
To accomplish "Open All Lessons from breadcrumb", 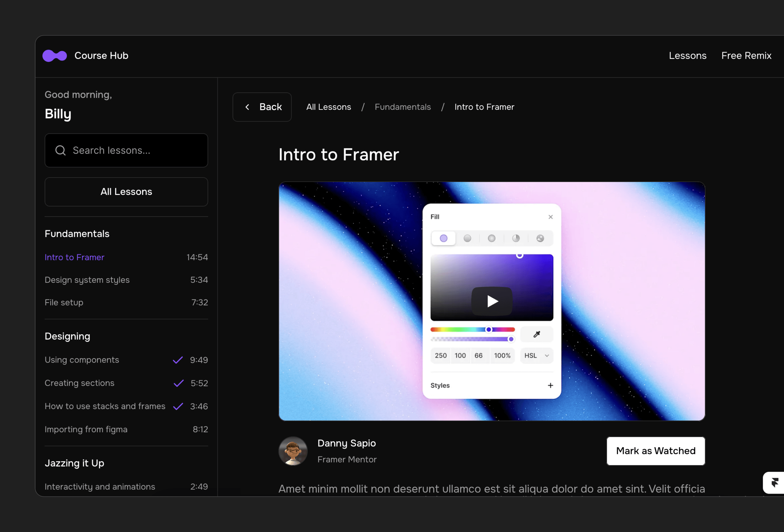I will (x=328, y=107).
